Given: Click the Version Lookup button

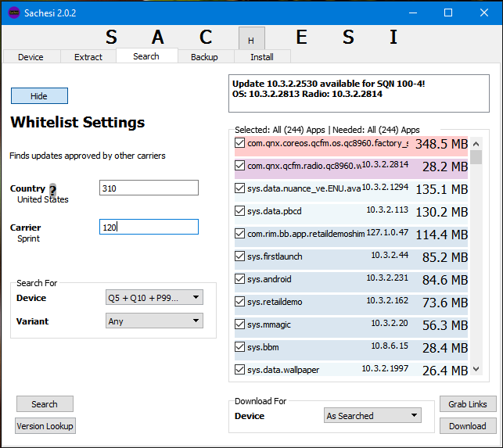Looking at the screenshot, I should pos(45,426).
